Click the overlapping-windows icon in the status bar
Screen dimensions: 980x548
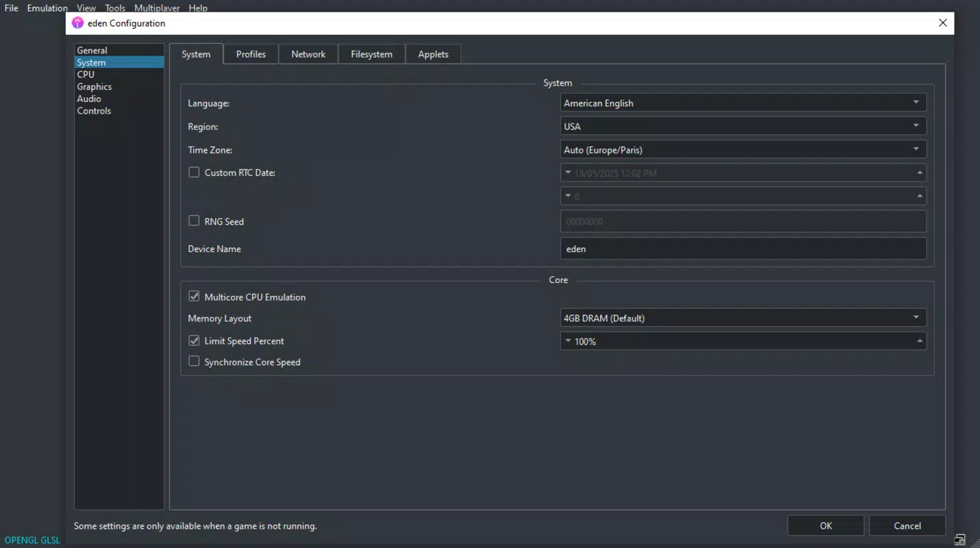960,540
